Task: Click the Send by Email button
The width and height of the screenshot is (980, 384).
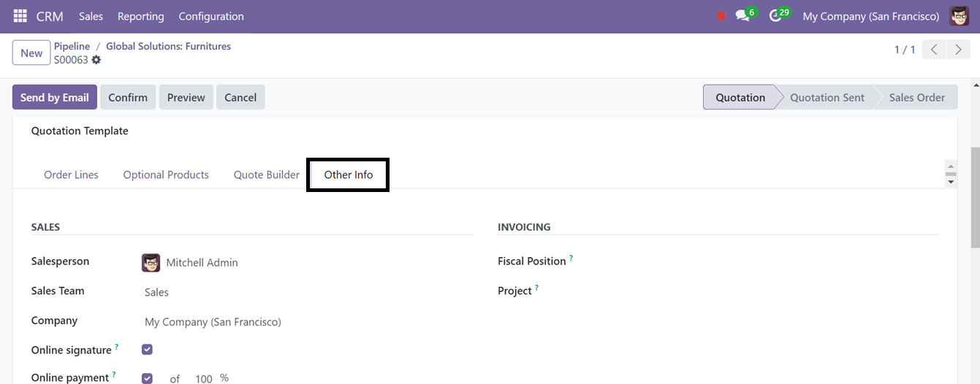Action: [x=54, y=97]
